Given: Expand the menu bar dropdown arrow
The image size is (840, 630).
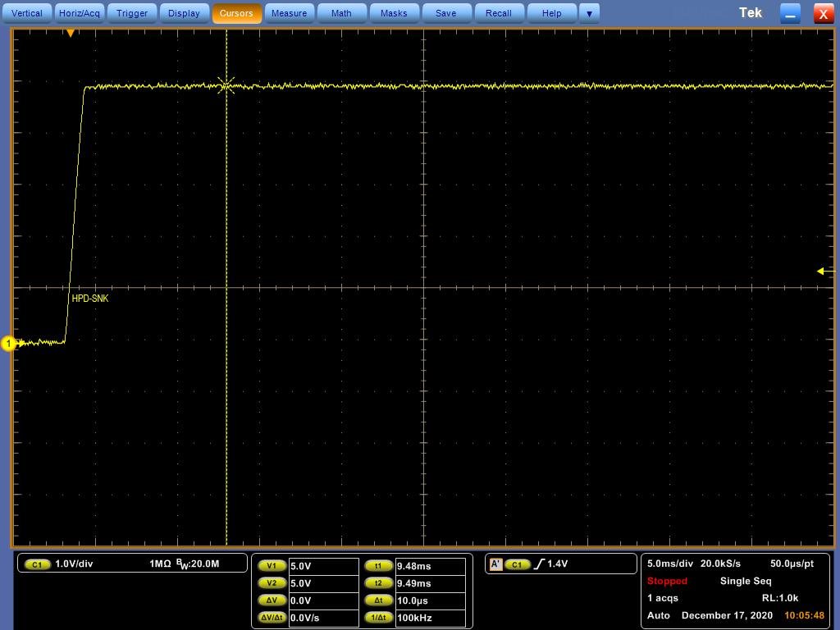Looking at the screenshot, I should 589,13.
